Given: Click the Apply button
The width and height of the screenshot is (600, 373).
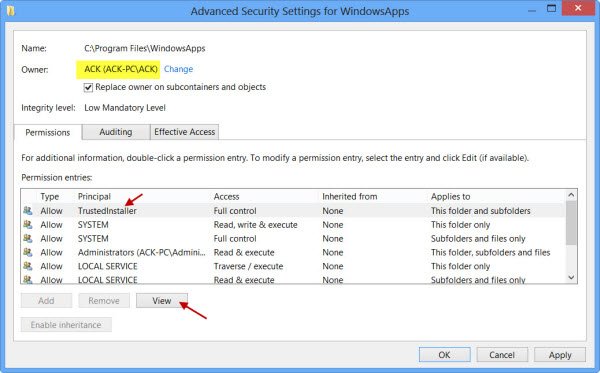Looking at the screenshot, I should click(x=560, y=355).
